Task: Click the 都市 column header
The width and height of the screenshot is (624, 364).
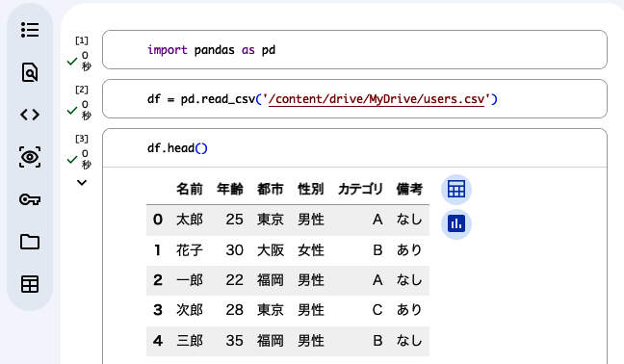Action: [x=271, y=189]
